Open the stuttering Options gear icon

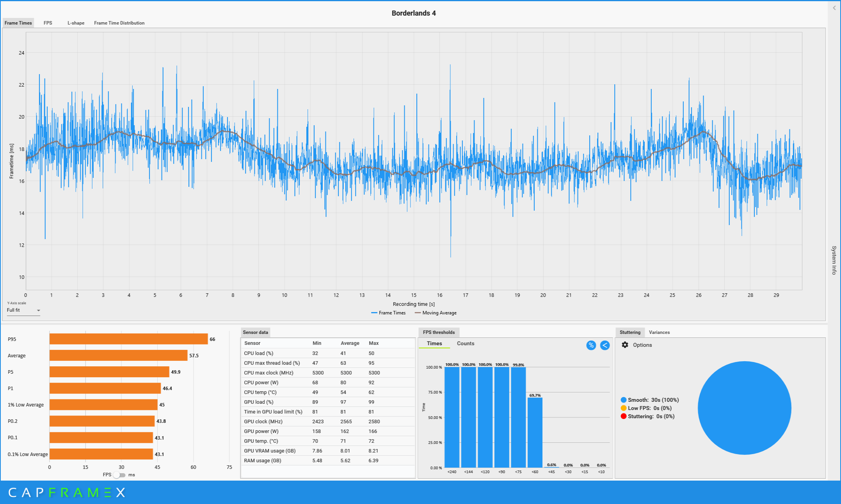[x=625, y=345]
